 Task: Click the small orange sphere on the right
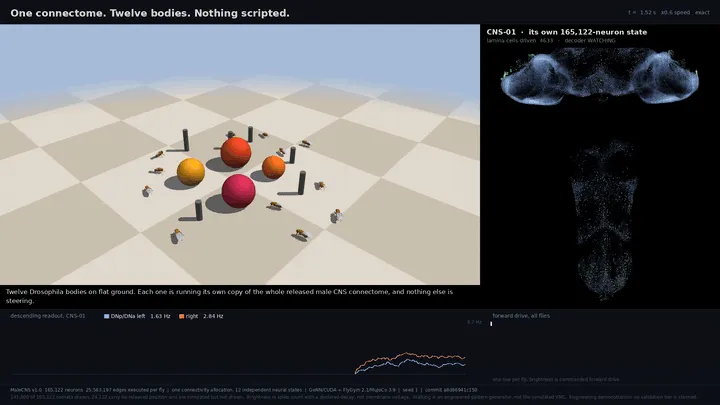point(274,167)
